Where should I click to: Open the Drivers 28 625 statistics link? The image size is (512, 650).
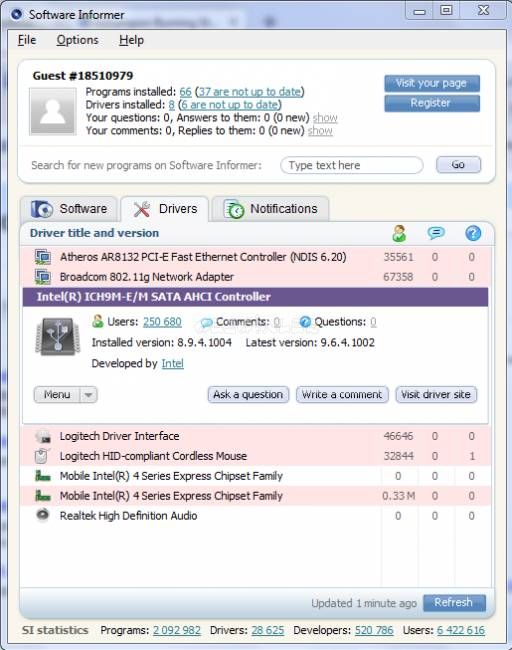pyautogui.click(x=268, y=630)
